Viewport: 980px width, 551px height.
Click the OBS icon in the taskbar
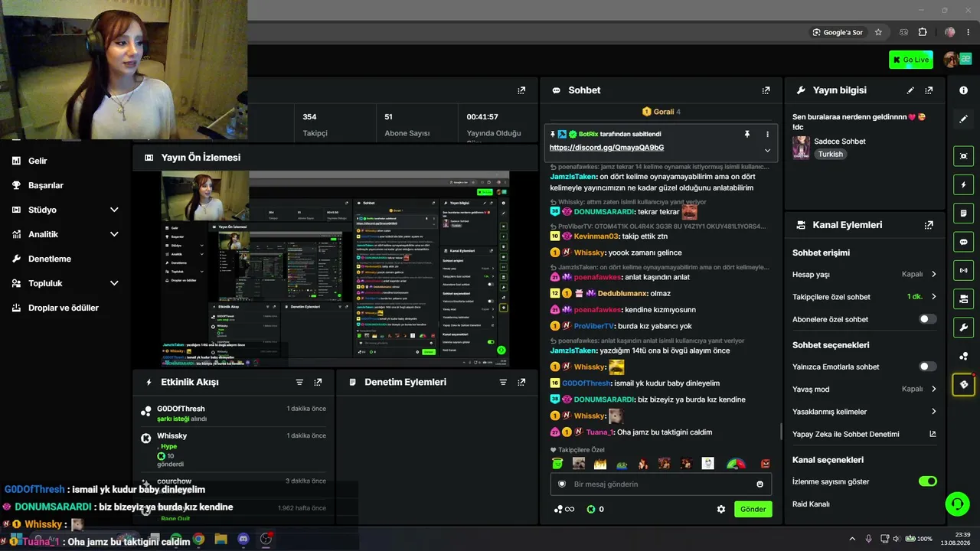(x=266, y=539)
